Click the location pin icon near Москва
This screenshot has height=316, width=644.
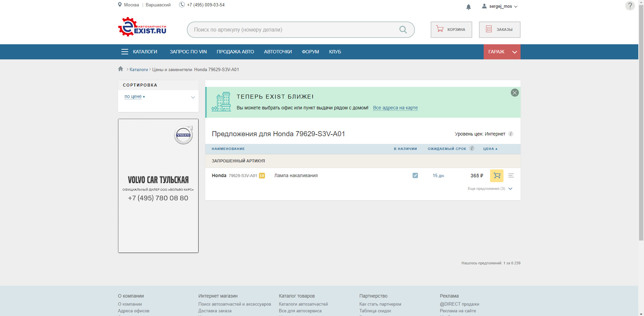pyautogui.click(x=120, y=5)
